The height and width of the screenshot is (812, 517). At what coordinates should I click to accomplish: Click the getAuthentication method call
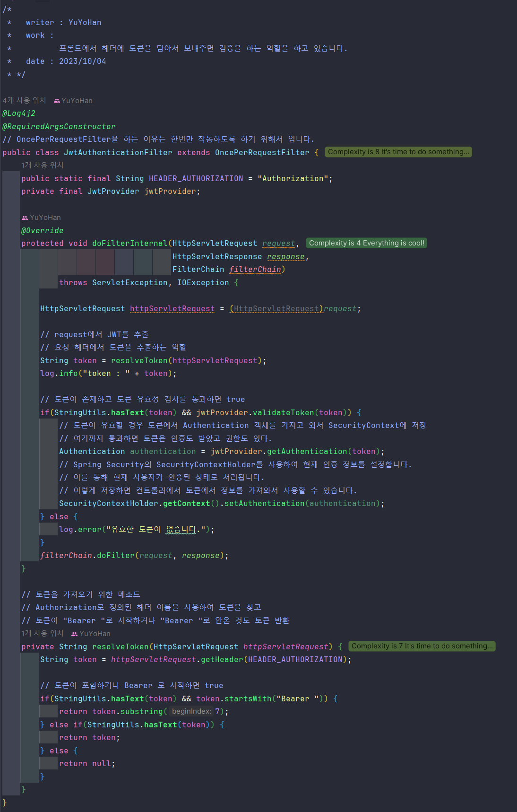point(307,452)
